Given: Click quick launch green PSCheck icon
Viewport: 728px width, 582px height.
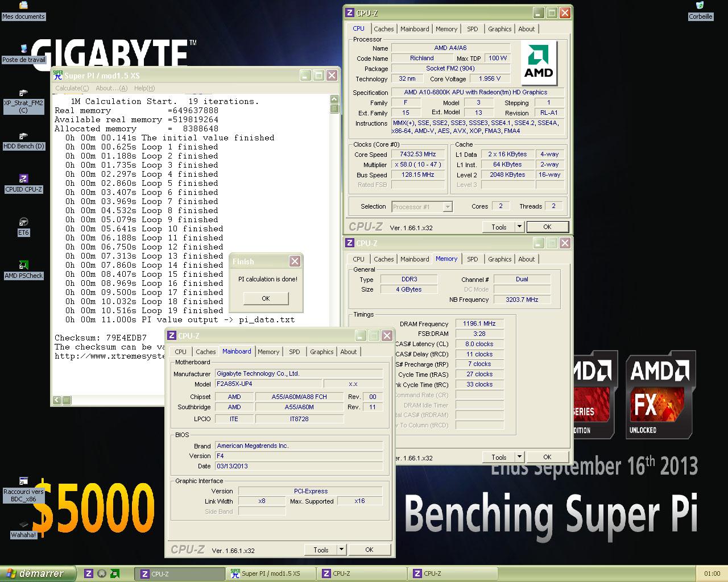Looking at the screenshot, I should (x=115, y=573).
